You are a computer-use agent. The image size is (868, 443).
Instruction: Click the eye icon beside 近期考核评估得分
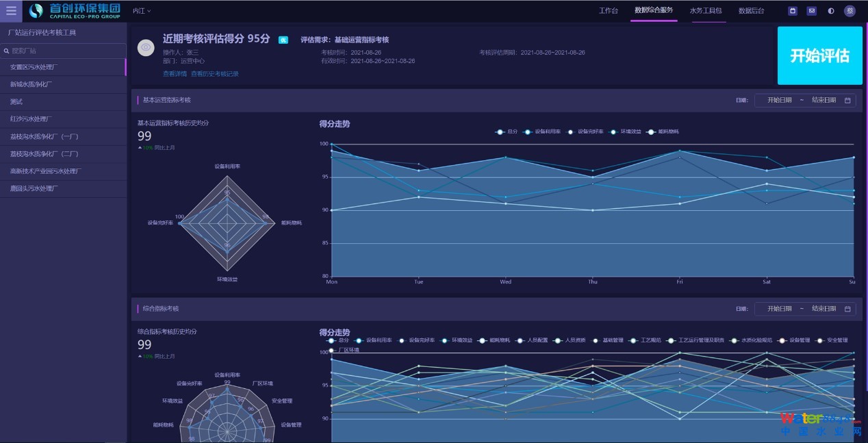coord(146,47)
